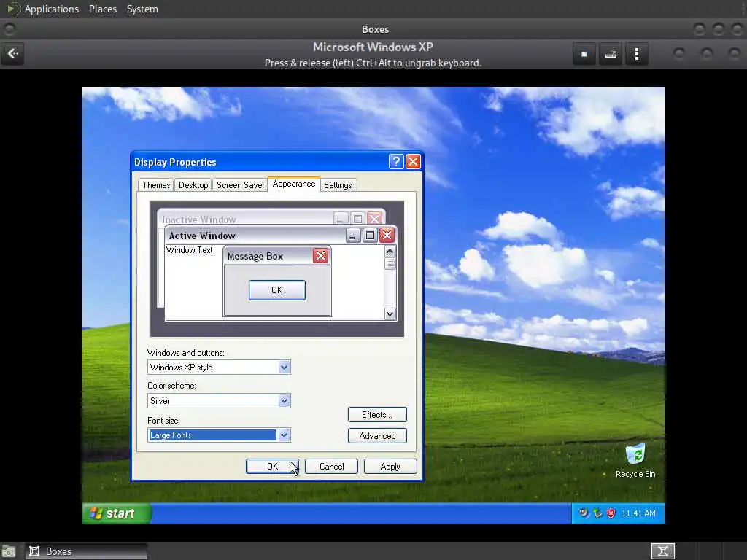Viewport: 747px width, 560px height.
Task: Click the preview scrollbar up arrow
Action: [390, 251]
